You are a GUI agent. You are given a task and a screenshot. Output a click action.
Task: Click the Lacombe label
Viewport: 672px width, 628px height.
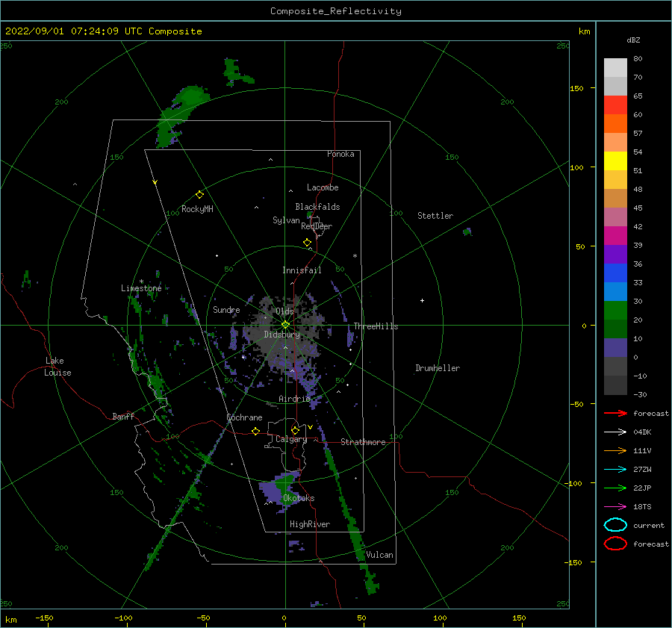[x=323, y=187]
